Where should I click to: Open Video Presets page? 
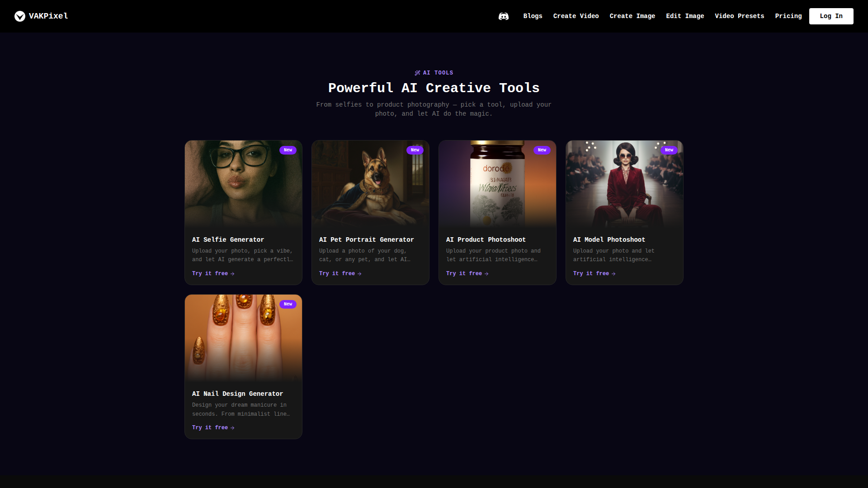(739, 16)
